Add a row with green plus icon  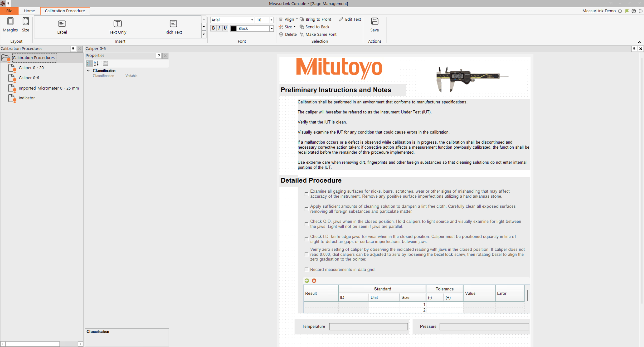[x=307, y=281]
